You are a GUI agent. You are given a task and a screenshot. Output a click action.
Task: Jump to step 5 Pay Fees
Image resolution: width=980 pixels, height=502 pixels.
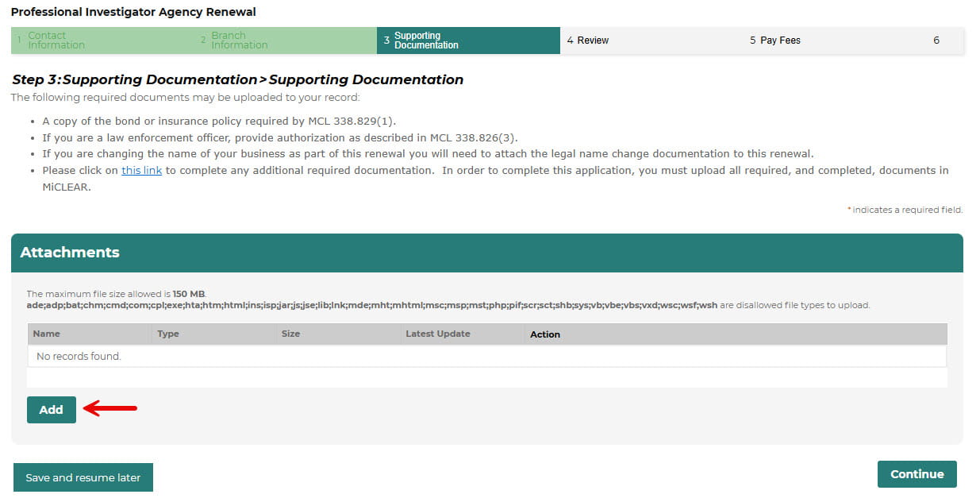coord(834,41)
